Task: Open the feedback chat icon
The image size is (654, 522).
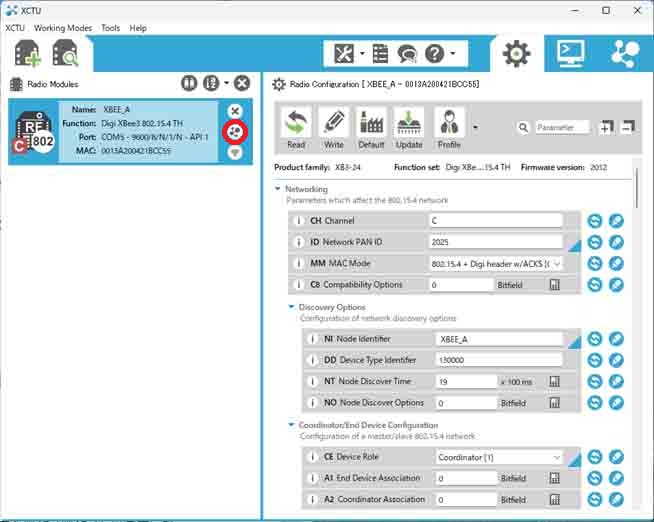Action: coord(407,54)
